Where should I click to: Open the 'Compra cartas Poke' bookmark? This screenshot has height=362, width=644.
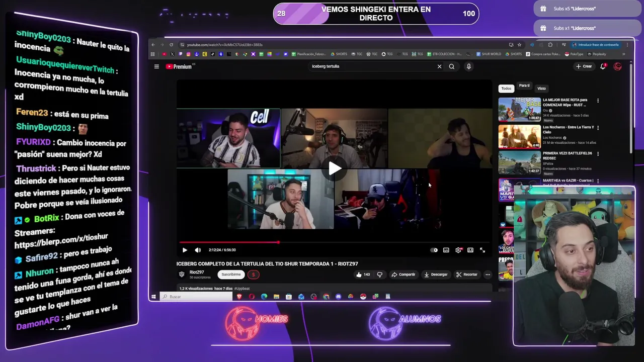[543, 54]
